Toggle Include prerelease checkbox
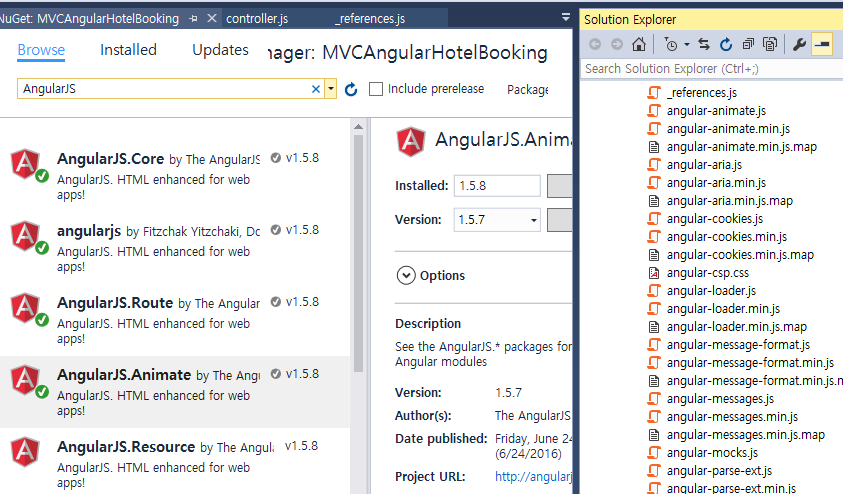 click(376, 89)
